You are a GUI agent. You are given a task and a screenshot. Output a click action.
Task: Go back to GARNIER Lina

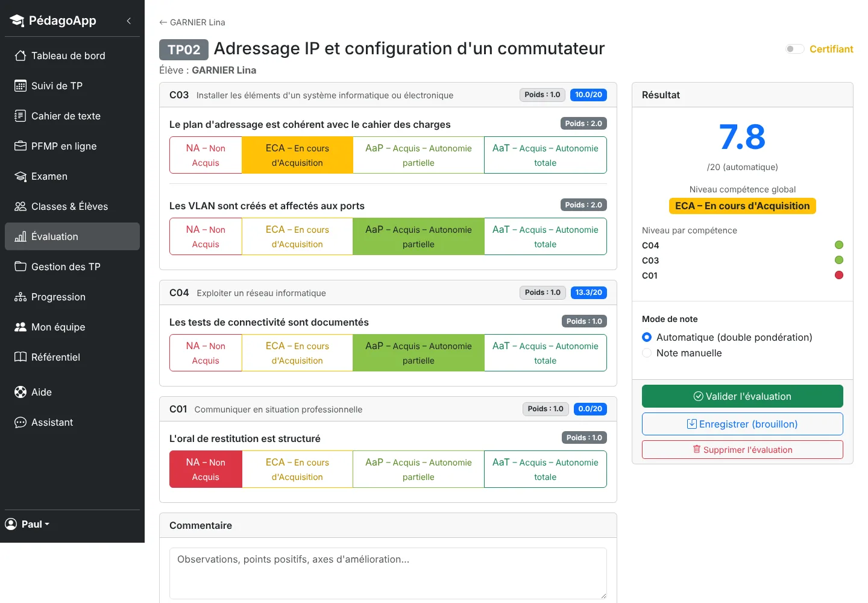click(192, 22)
